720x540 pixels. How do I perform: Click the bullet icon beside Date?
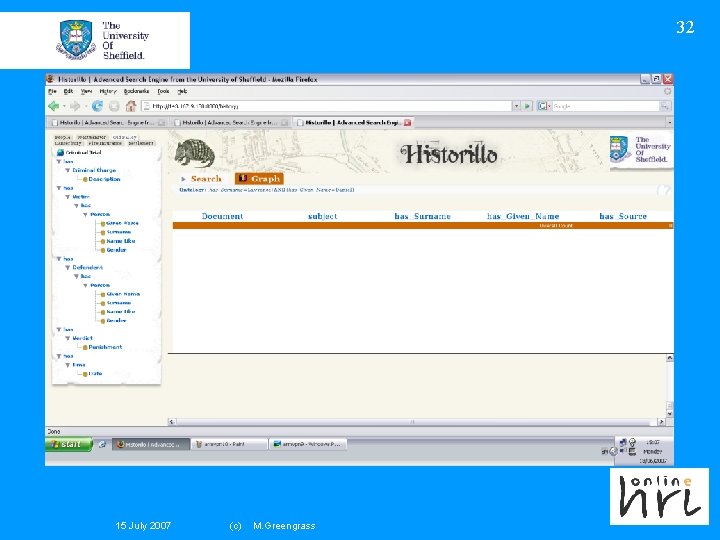point(85,374)
